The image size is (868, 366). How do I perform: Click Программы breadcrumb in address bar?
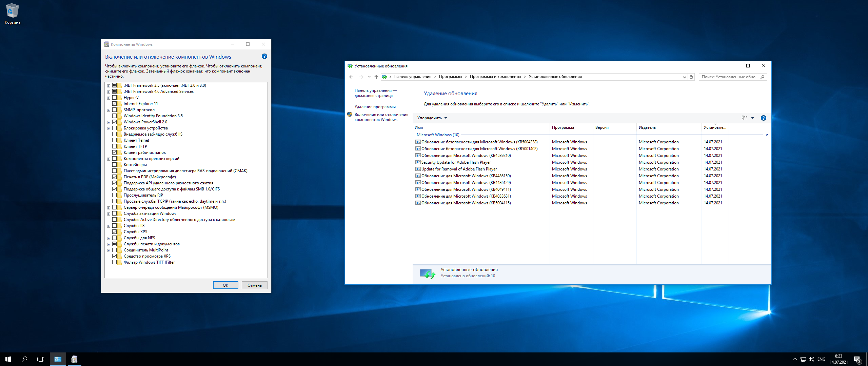(x=450, y=77)
